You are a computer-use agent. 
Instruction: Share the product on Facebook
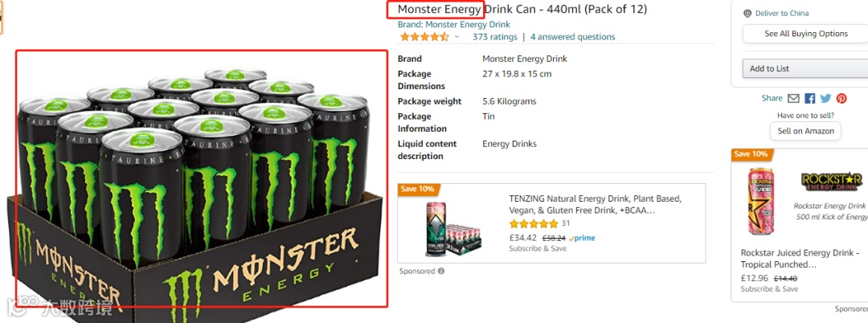tap(810, 99)
